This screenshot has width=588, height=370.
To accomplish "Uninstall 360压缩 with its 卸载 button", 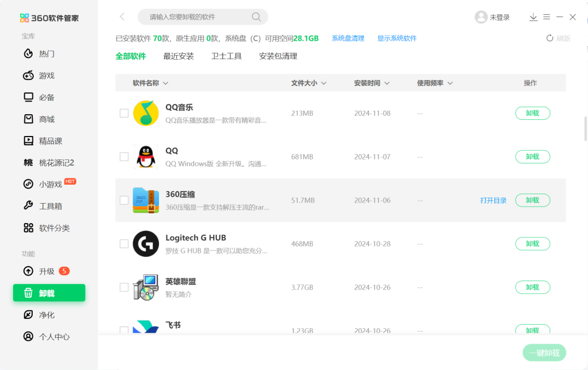I will (532, 200).
